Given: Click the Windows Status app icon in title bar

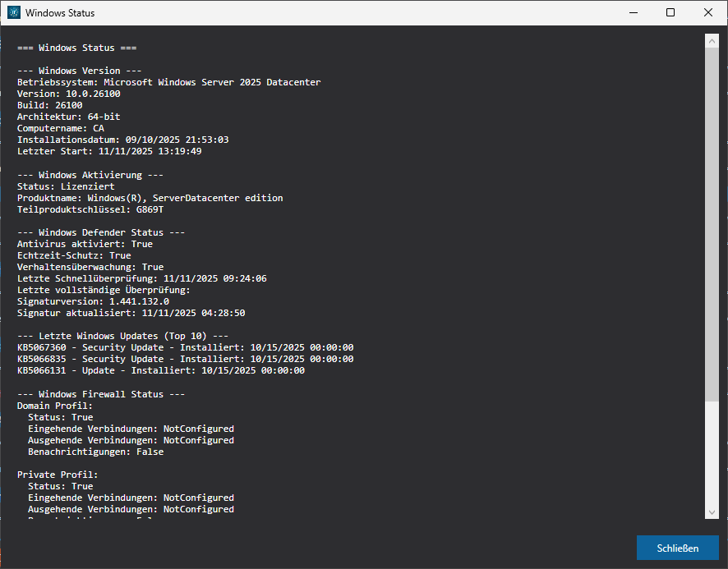Looking at the screenshot, I should (14, 13).
